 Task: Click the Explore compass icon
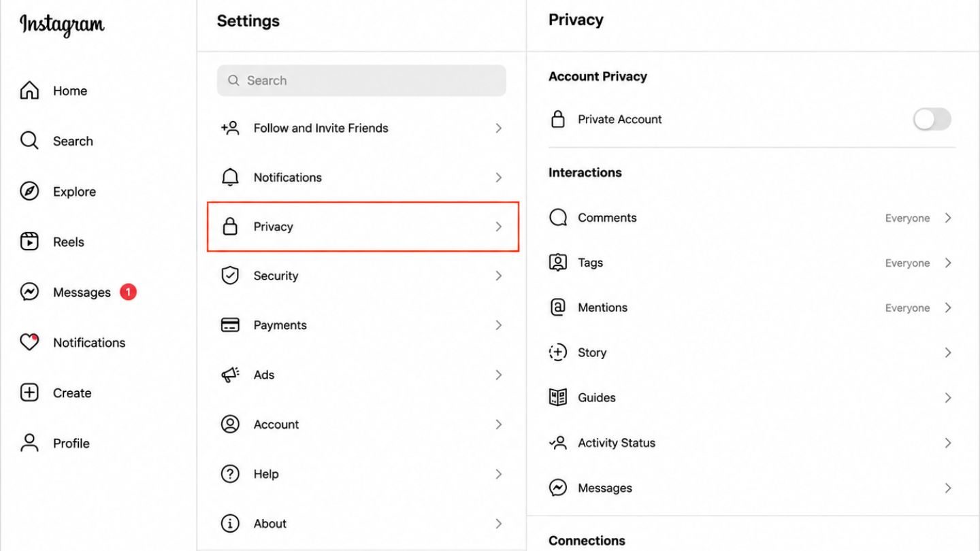tap(29, 191)
